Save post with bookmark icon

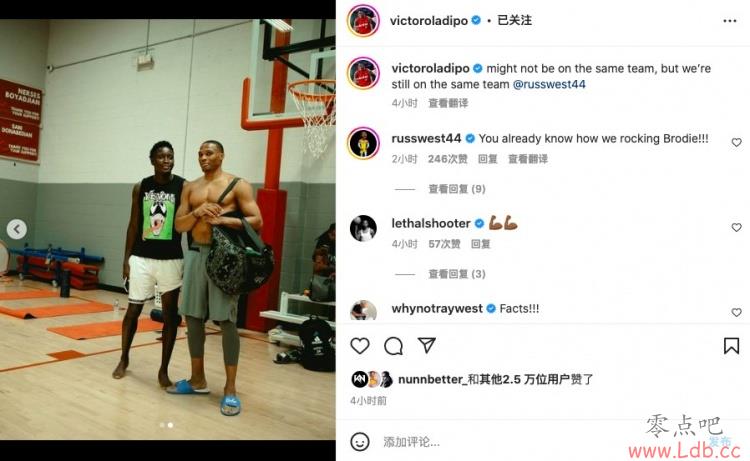tap(731, 346)
